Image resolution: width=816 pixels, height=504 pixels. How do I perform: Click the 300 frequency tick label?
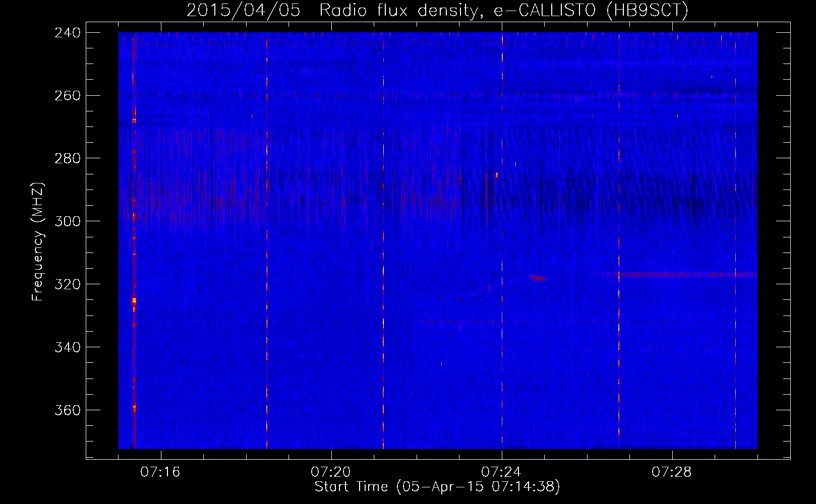68,222
